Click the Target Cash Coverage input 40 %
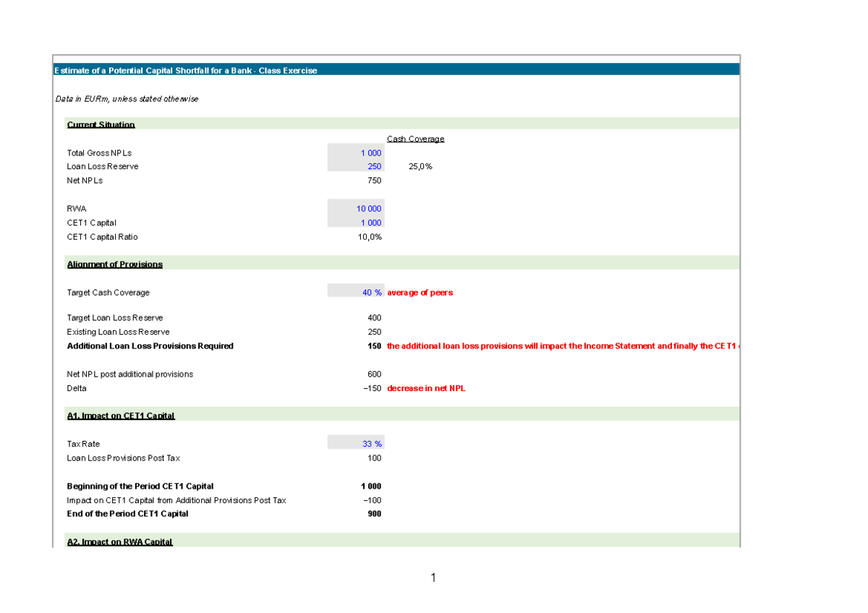Screen dimensions: 868x613 tap(372, 293)
